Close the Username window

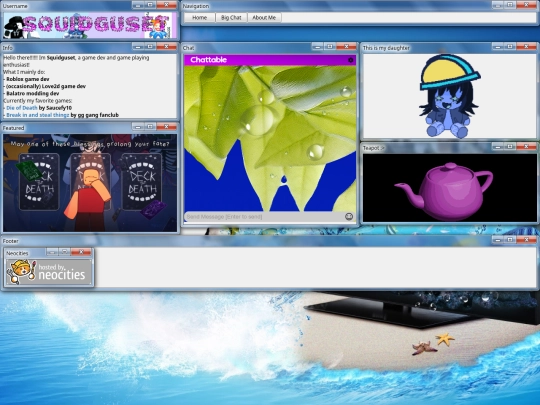coord(167,5)
